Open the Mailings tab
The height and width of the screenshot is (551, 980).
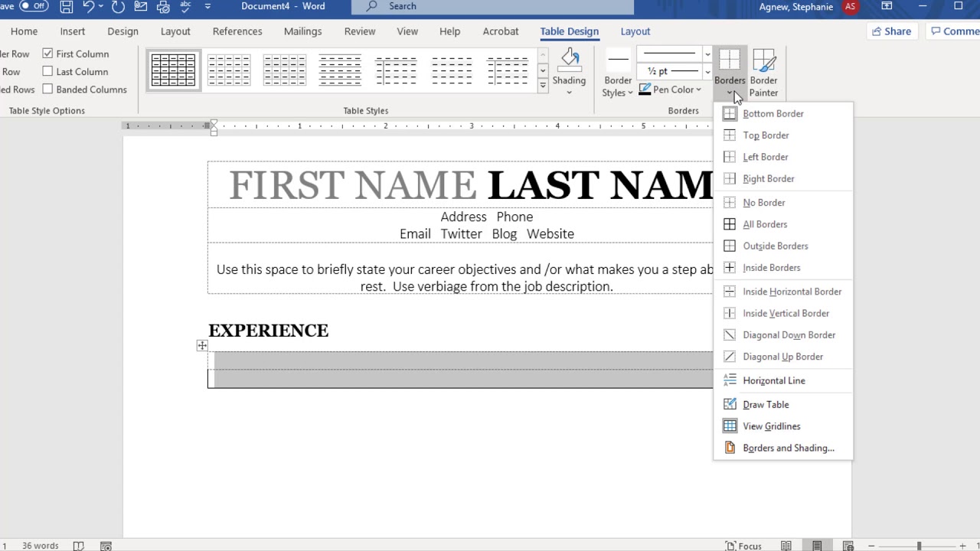tap(302, 31)
